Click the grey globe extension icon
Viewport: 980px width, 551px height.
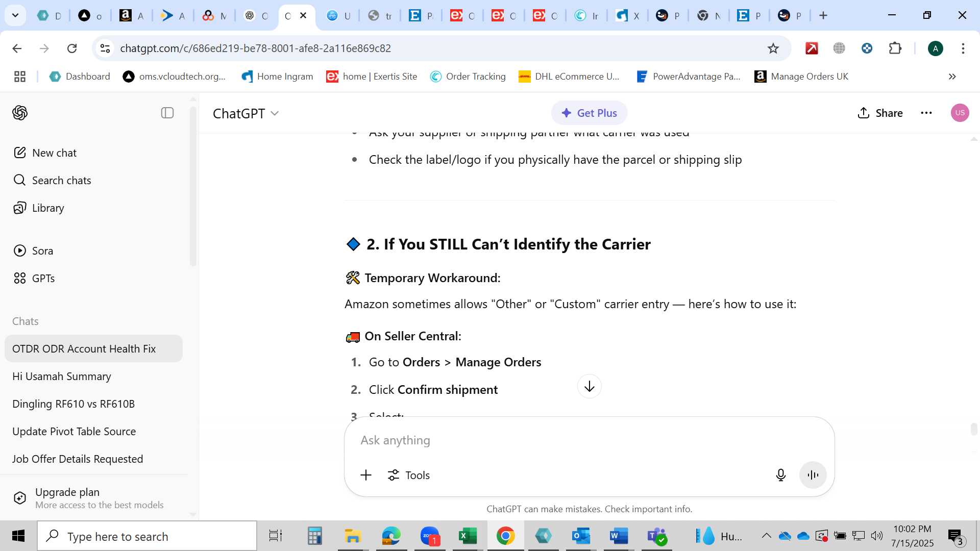pyautogui.click(x=839, y=48)
